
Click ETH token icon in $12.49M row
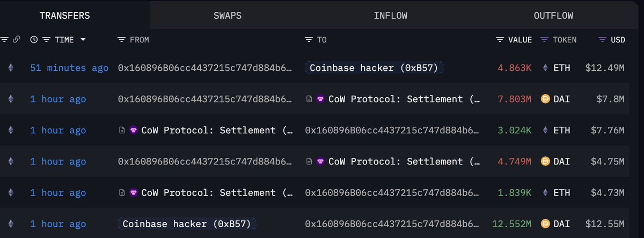pyautogui.click(x=545, y=68)
